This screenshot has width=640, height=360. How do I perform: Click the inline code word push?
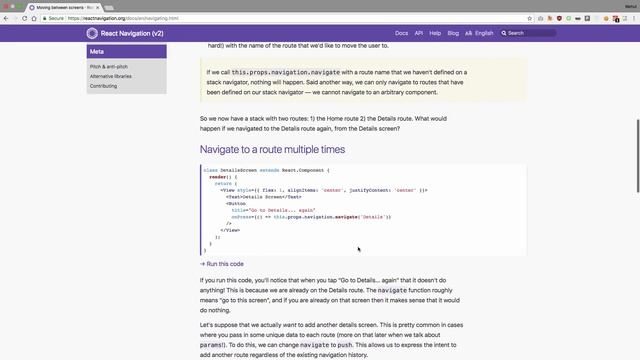coord(344,345)
